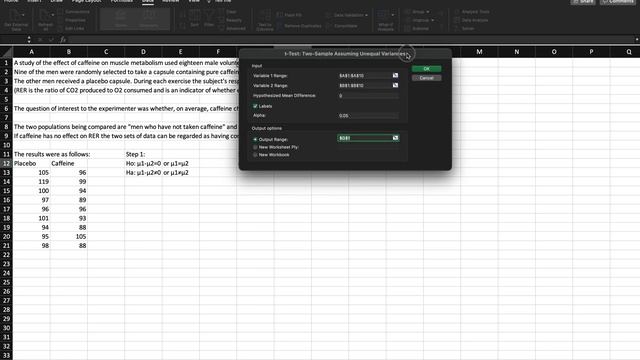This screenshot has height=360, width=640.
Task: Select column A header
Action: coord(31,52)
